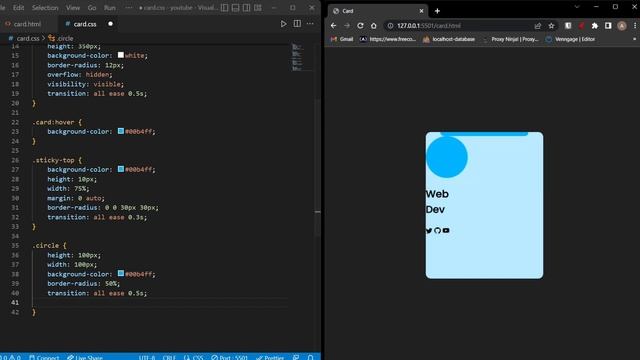Open the .circle breadcrumb symbol dropdown
The image size is (640, 360).
coord(61,38)
